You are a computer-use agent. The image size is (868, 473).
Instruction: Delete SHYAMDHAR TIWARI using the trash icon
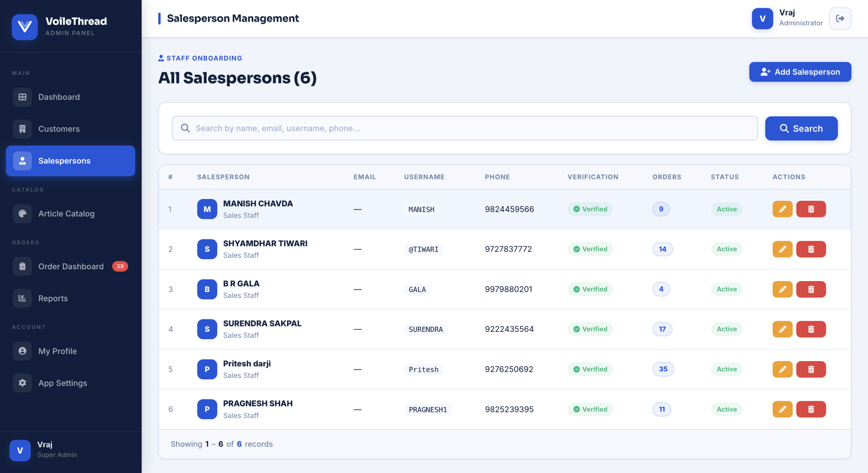click(811, 249)
